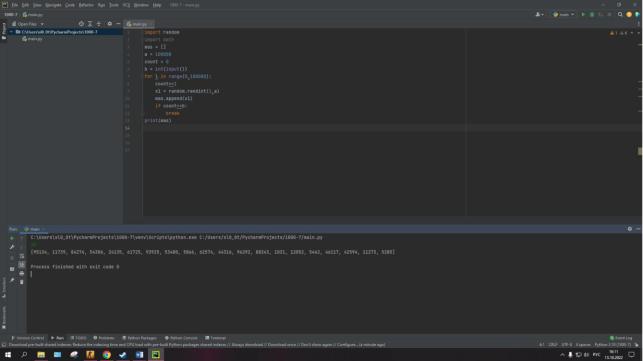Click PyCharm icon in the taskbar

pos(156,354)
